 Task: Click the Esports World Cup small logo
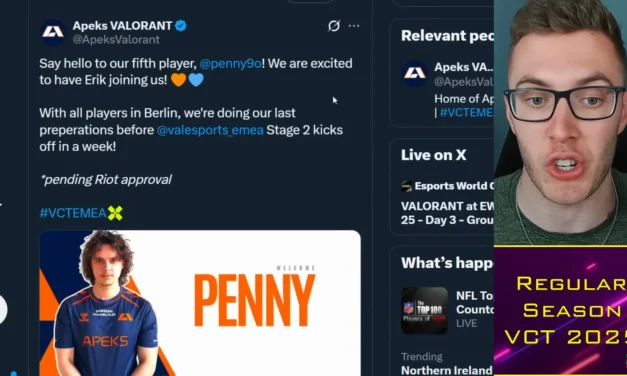(x=406, y=186)
